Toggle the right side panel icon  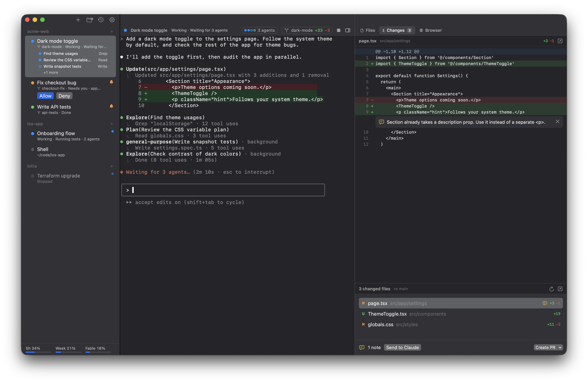pos(348,30)
